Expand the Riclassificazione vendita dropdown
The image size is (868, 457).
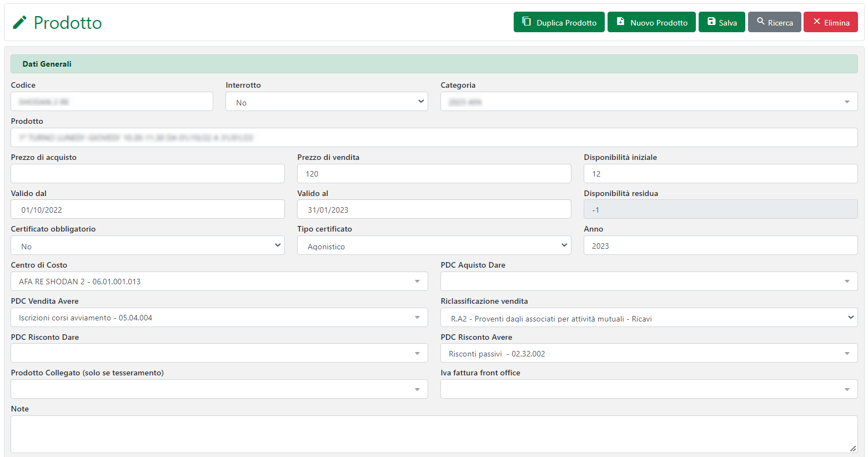649,318
